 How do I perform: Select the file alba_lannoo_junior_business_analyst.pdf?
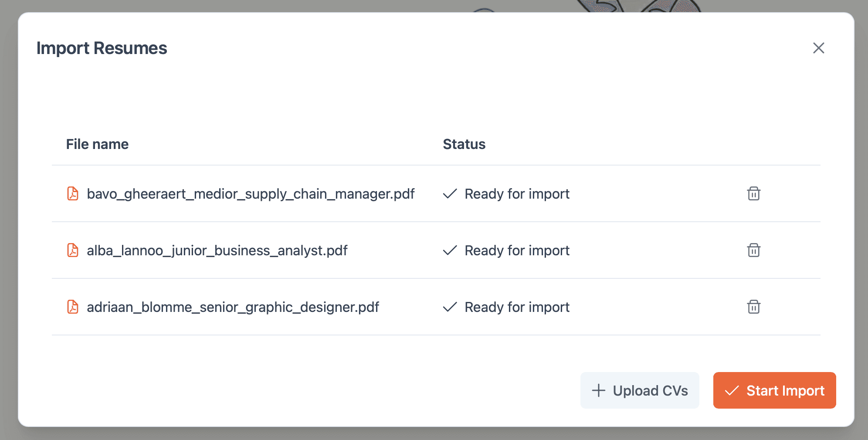pyautogui.click(x=217, y=250)
